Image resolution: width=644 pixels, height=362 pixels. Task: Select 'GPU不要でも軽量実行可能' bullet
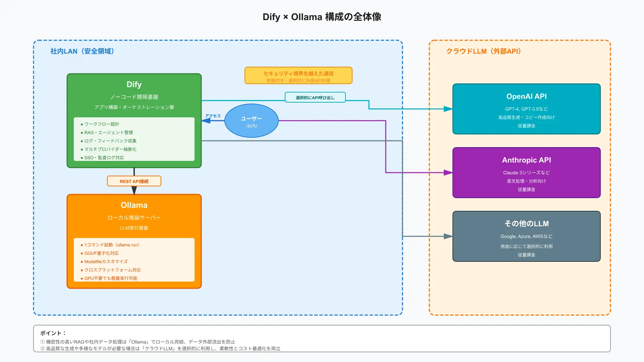[x=109, y=278]
